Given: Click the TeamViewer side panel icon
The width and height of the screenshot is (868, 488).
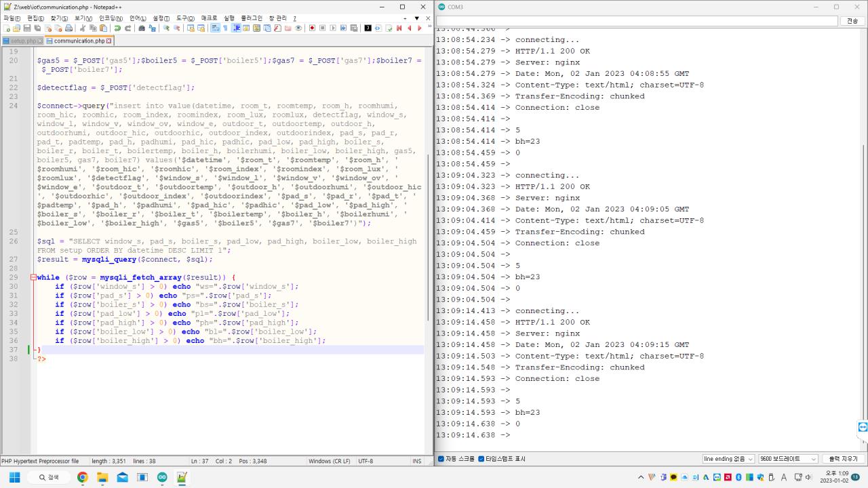Looking at the screenshot, I should point(863,426).
